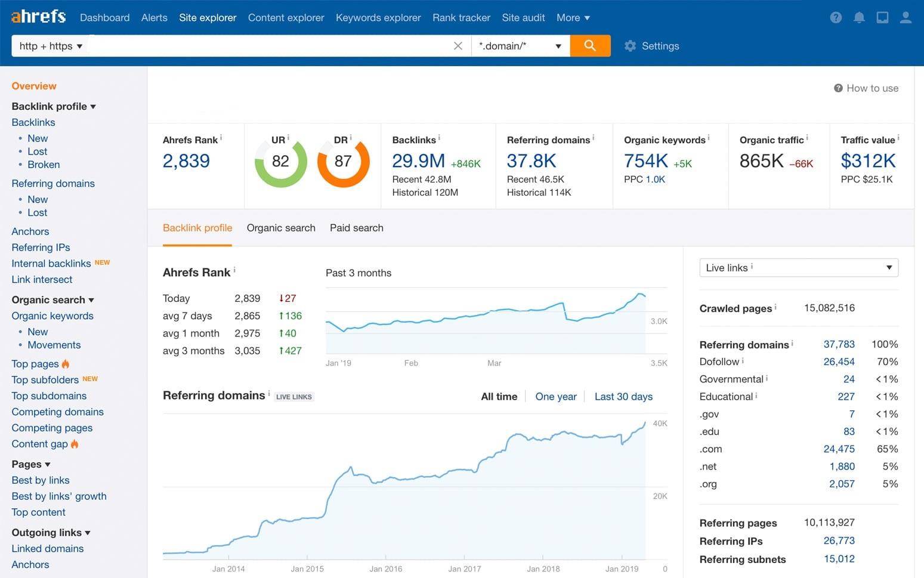Click the user account profile icon
The image size is (924, 578).
(x=906, y=18)
